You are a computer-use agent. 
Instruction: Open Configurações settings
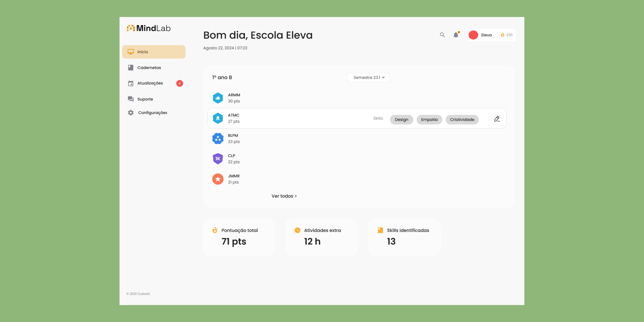152,113
